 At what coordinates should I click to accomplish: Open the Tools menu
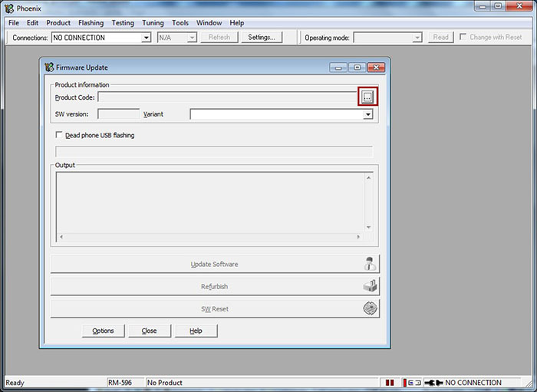180,23
